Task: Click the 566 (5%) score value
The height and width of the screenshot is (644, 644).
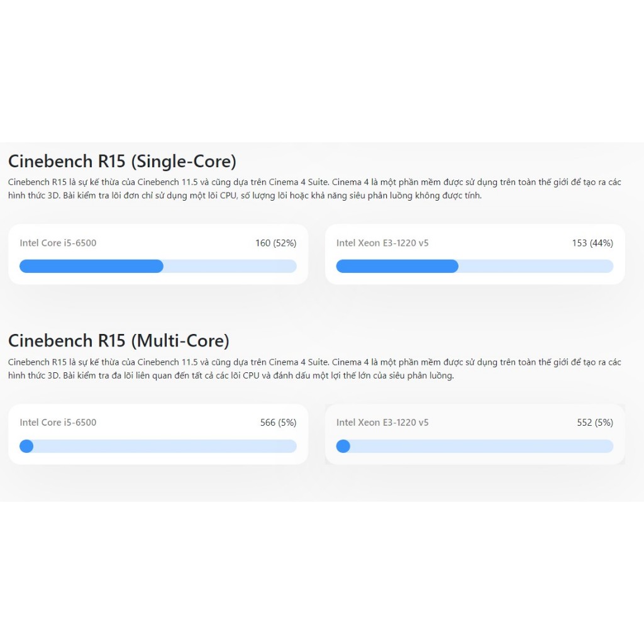Action: 278,423
